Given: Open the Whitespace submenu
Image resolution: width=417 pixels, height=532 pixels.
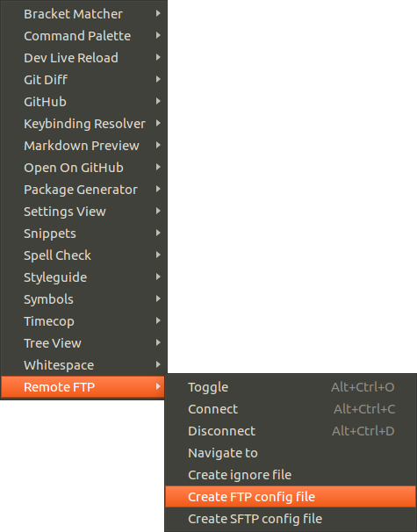Looking at the screenshot, I should 83,365.
